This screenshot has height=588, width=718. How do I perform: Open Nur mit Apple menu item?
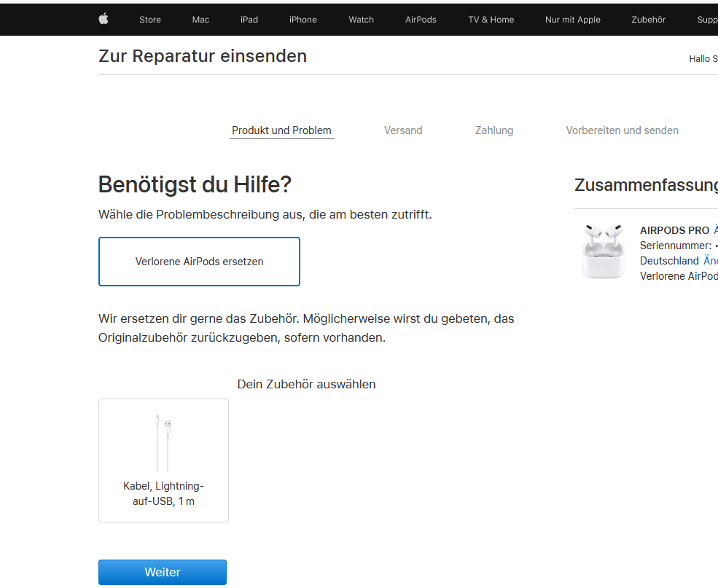(x=572, y=20)
